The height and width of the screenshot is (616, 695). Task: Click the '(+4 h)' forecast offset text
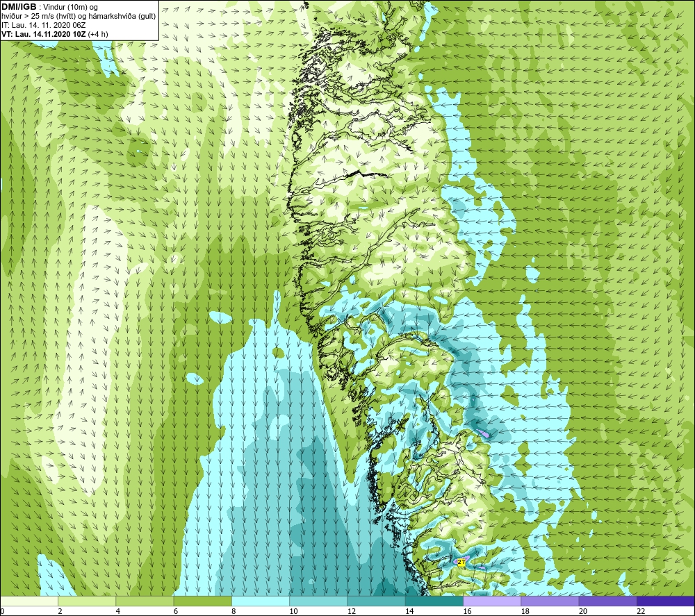click(x=98, y=34)
